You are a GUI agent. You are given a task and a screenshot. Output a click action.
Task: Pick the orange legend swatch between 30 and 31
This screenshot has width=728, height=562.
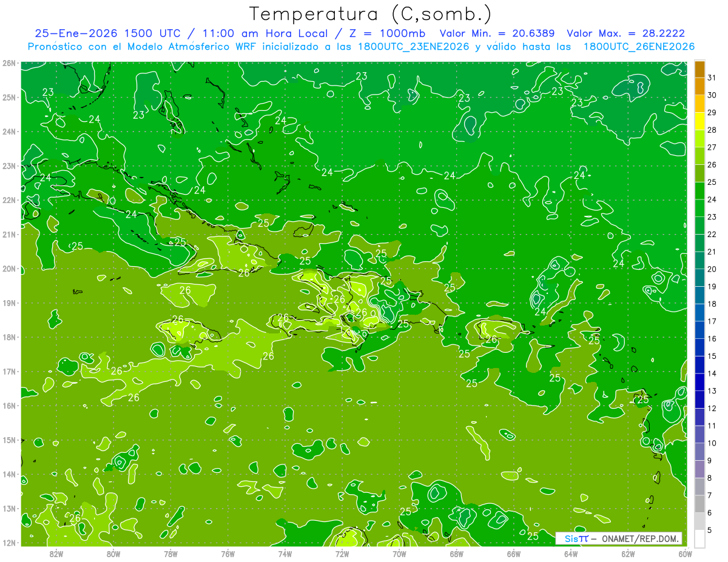click(699, 86)
